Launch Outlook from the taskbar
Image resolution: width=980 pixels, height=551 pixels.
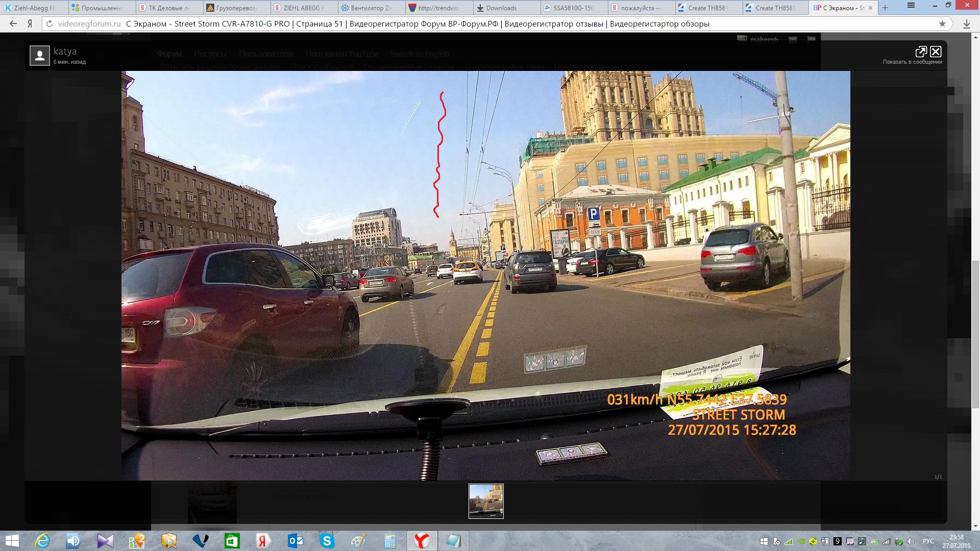295,540
